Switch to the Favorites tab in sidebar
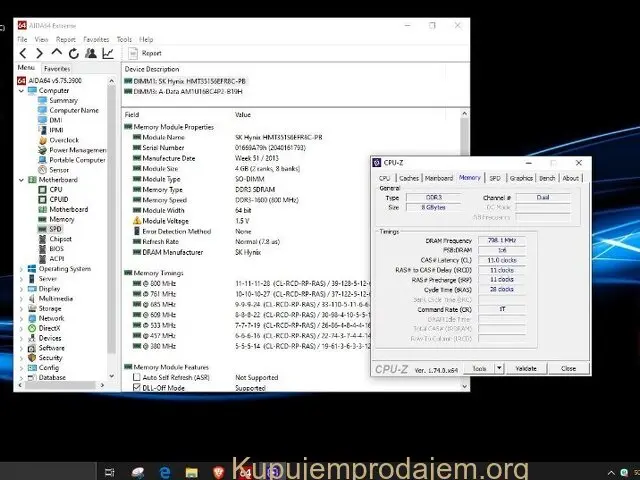 coord(57,68)
